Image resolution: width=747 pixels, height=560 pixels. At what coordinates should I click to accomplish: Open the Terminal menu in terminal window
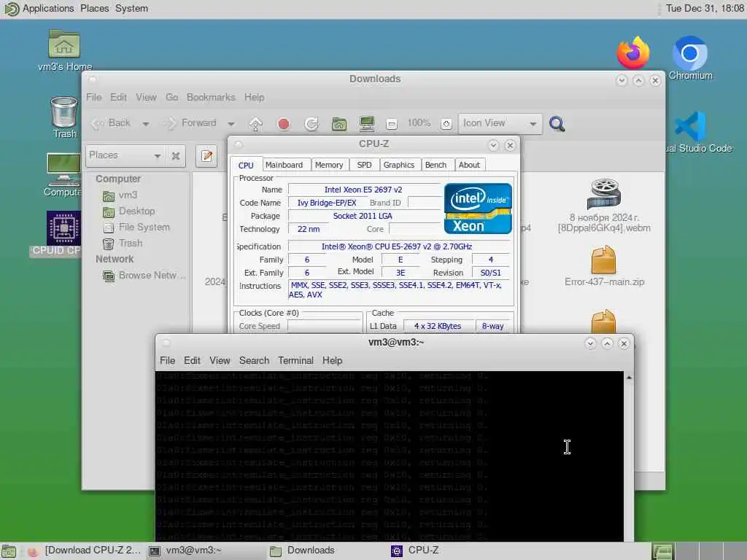pos(296,360)
